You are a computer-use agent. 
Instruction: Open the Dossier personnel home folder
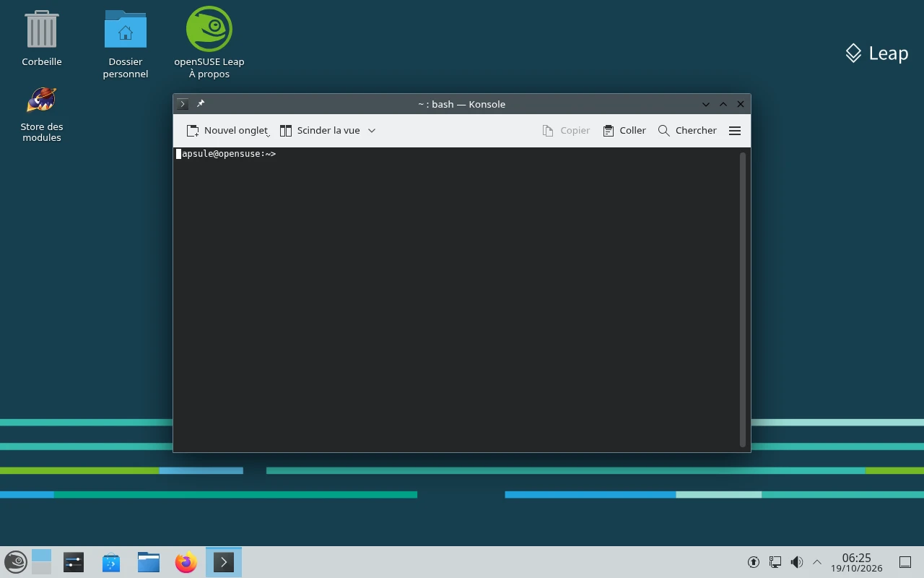pos(126,43)
